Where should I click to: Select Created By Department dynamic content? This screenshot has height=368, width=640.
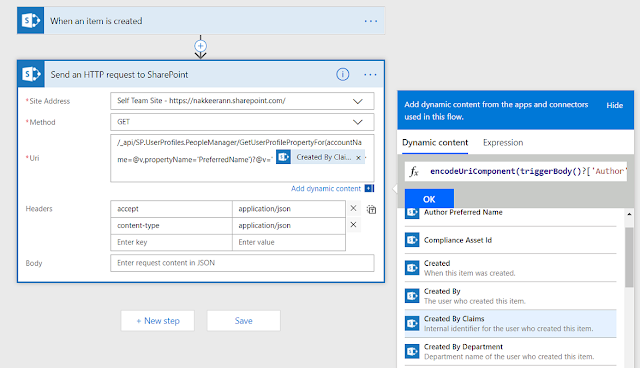click(x=510, y=351)
